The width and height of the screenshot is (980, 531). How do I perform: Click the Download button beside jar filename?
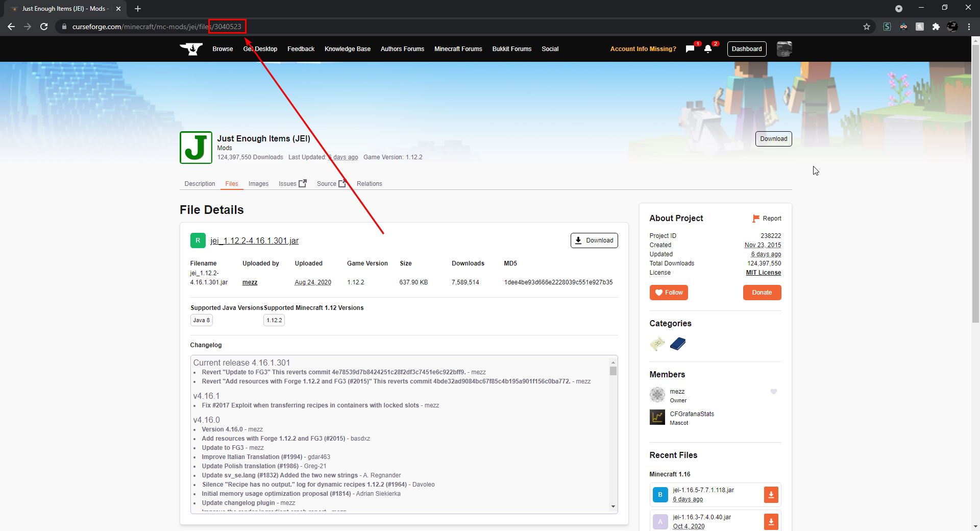pyautogui.click(x=594, y=240)
